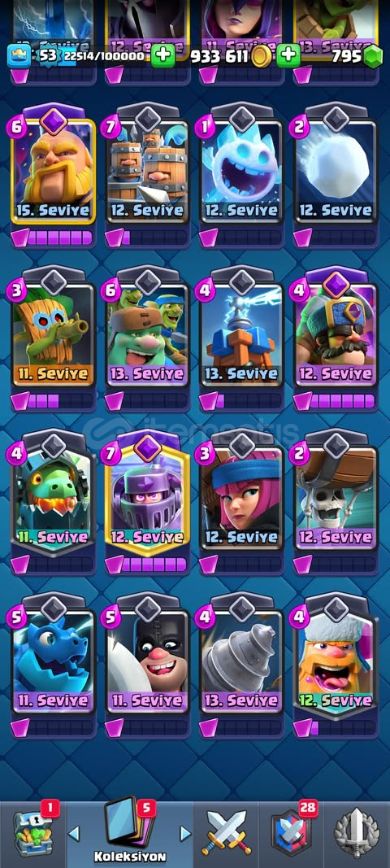
Task: Select the Giant Snowball card
Action: (x=336, y=168)
